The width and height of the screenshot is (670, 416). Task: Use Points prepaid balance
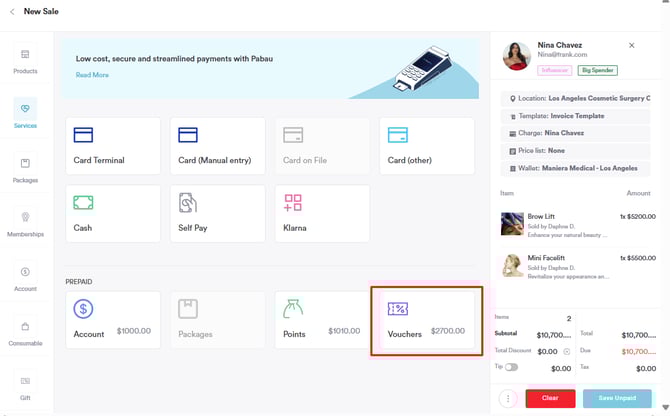[x=321, y=320]
